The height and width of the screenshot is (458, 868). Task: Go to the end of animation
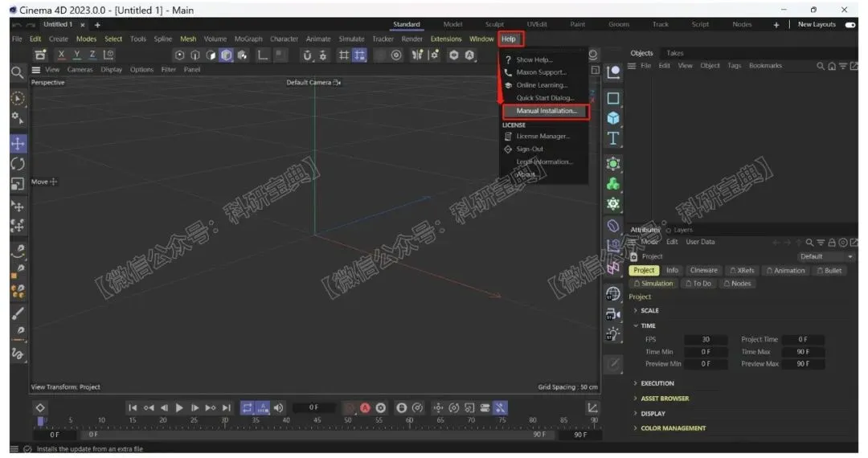click(227, 407)
